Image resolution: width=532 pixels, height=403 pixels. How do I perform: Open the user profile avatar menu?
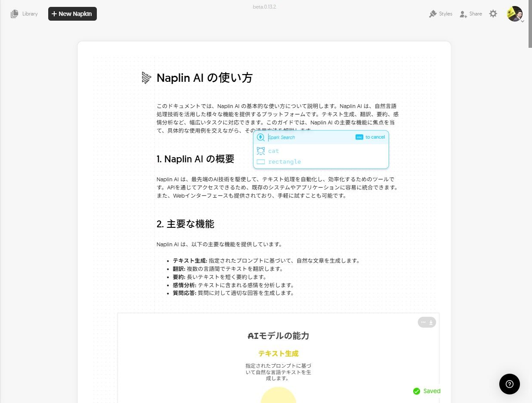515,14
